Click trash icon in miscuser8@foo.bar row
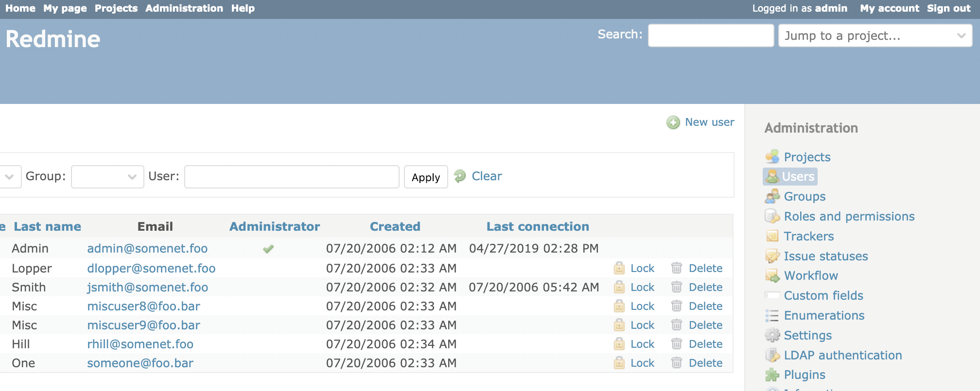The image size is (980, 391). pyautogui.click(x=677, y=306)
